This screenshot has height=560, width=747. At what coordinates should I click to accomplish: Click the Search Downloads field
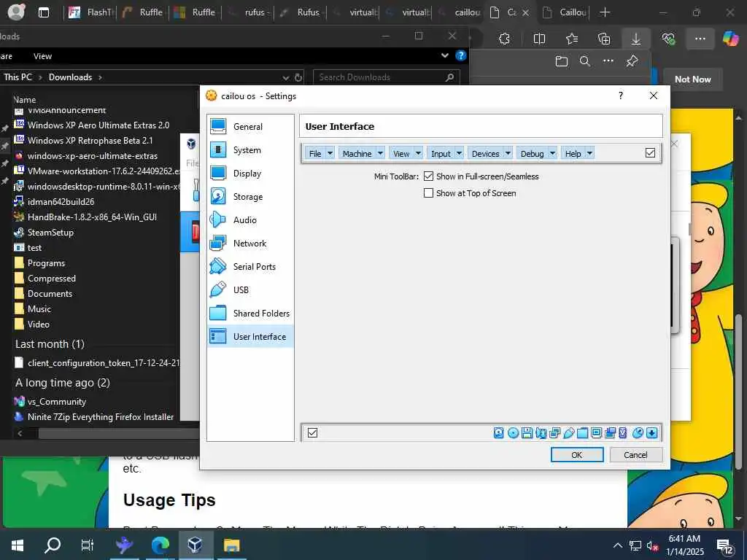386,77
